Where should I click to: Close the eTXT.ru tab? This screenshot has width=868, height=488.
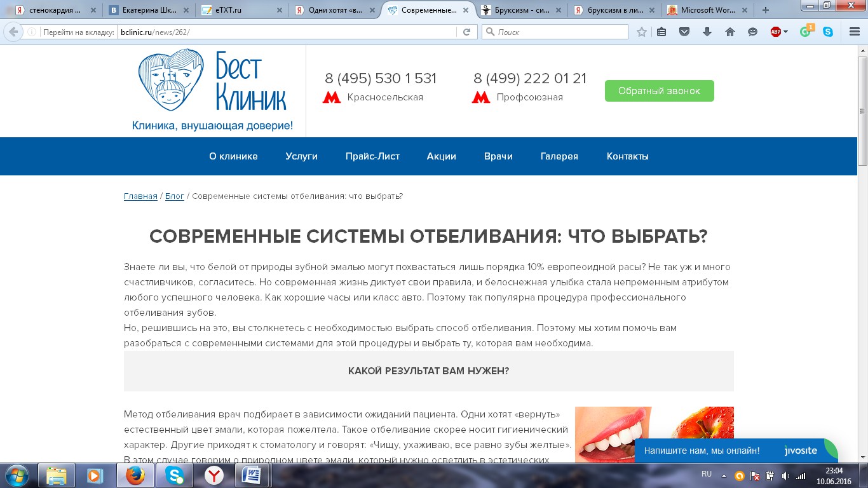click(278, 10)
